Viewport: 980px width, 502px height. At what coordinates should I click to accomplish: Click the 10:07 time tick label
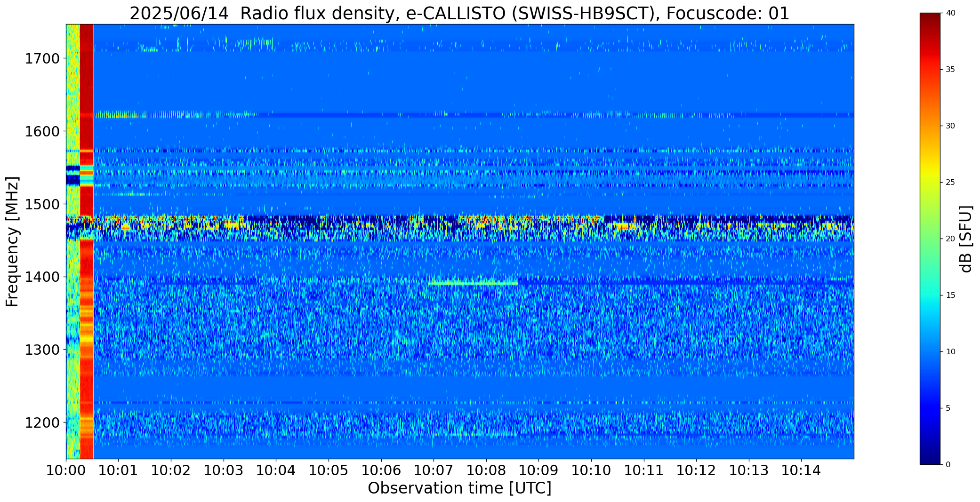434,470
